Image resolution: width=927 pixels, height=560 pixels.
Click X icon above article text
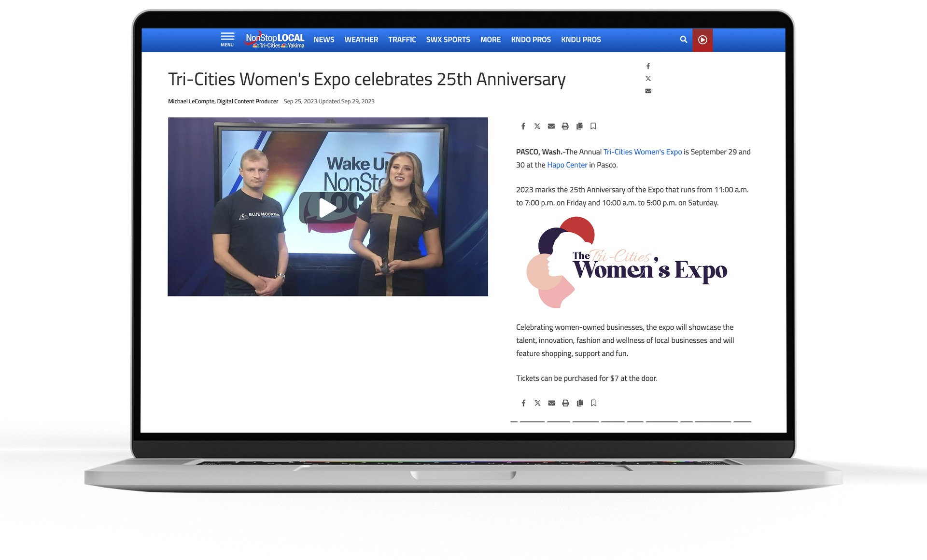click(537, 126)
